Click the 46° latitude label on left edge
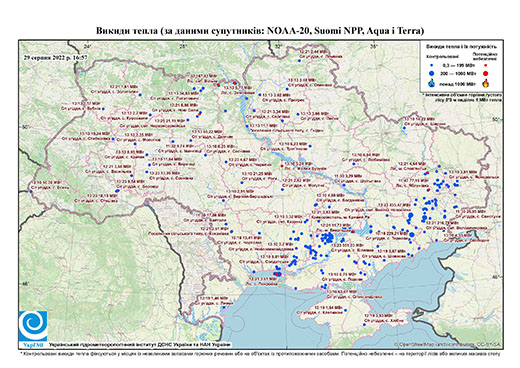 (x=24, y=284)
